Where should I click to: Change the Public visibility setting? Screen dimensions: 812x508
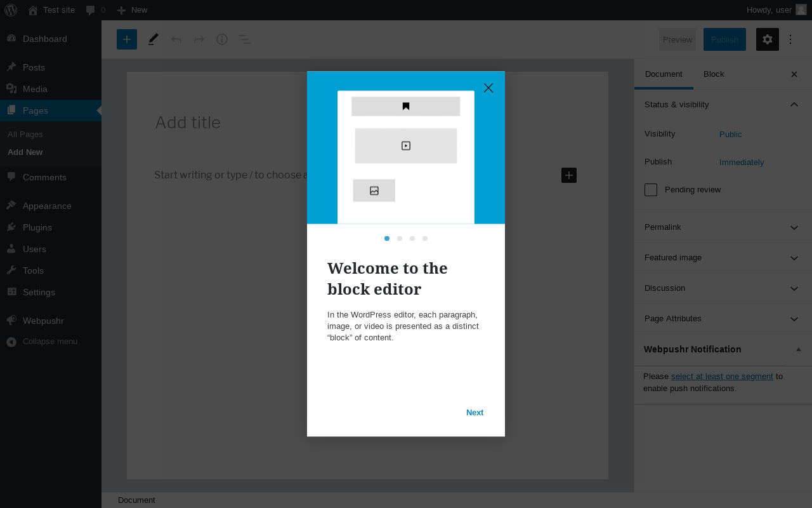731,135
